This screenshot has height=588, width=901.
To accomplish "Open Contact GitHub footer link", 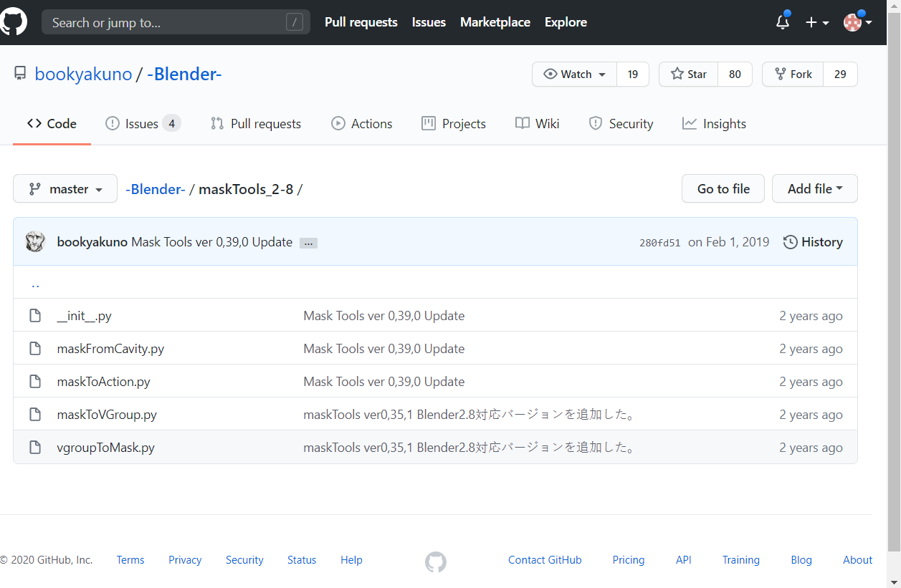I will point(545,560).
